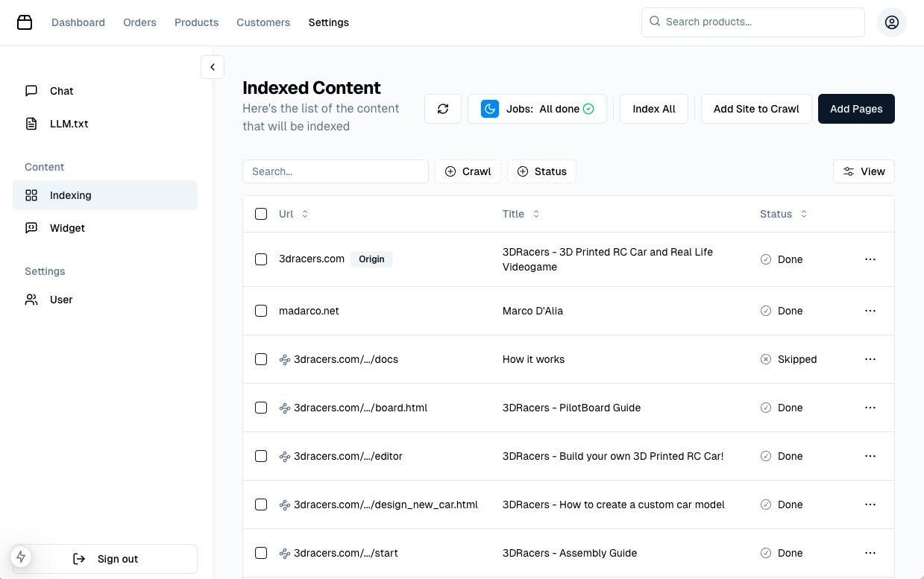924x579 pixels.
Task: Open the Status filter dropdown
Action: click(541, 171)
